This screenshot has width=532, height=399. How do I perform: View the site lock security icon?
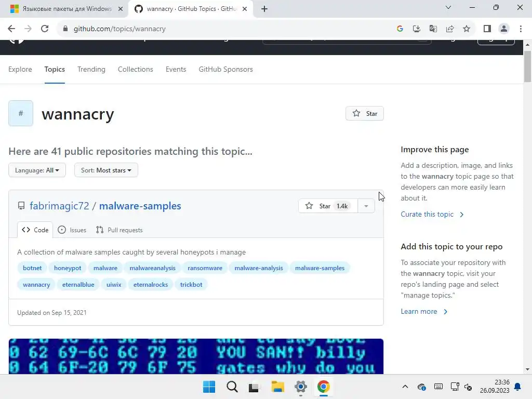65,29
